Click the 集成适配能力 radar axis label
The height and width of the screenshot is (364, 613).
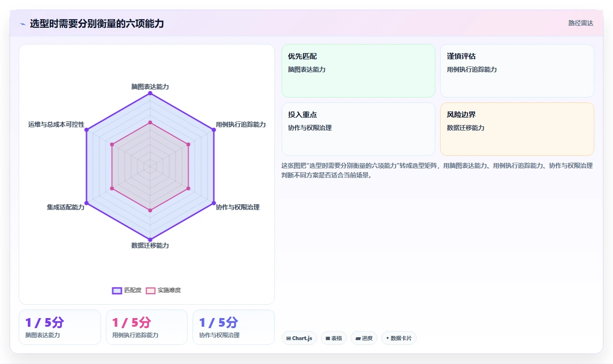pyautogui.click(x=66, y=207)
